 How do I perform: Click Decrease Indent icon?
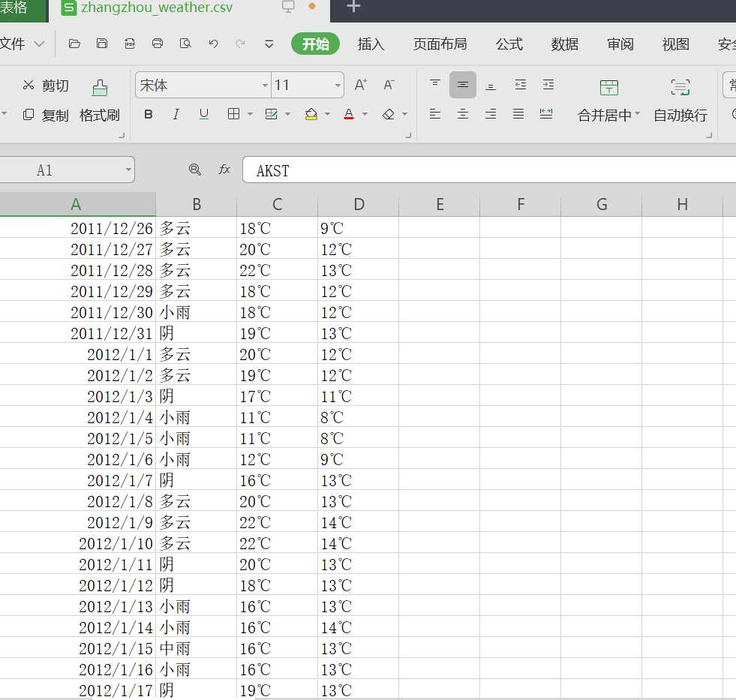[x=521, y=85]
